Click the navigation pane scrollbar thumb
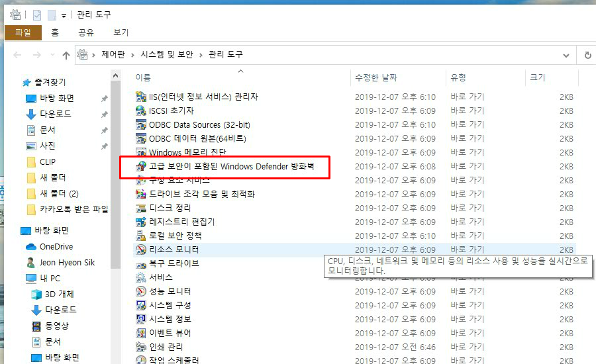This screenshot has height=364, width=596. click(x=115, y=175)
